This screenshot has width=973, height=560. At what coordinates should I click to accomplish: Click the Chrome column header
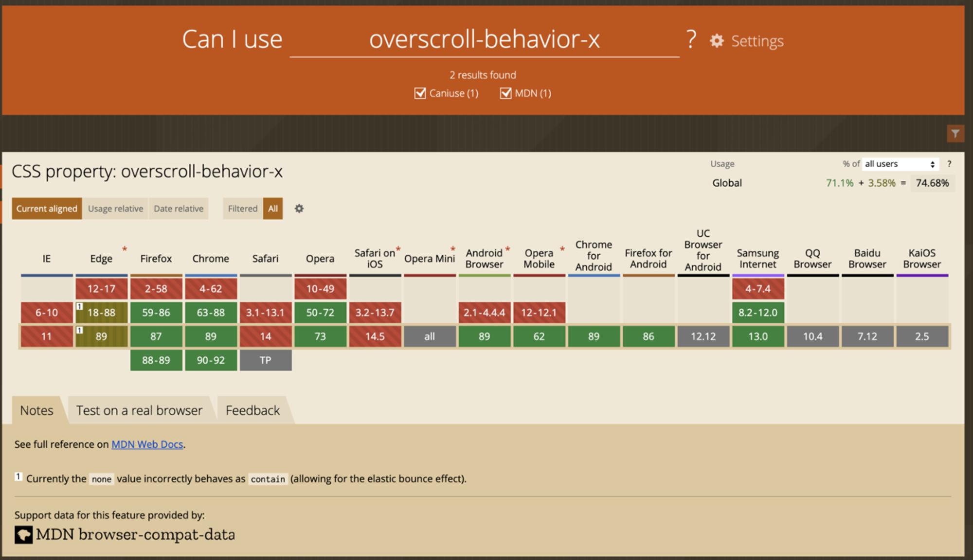coord(211,259)
